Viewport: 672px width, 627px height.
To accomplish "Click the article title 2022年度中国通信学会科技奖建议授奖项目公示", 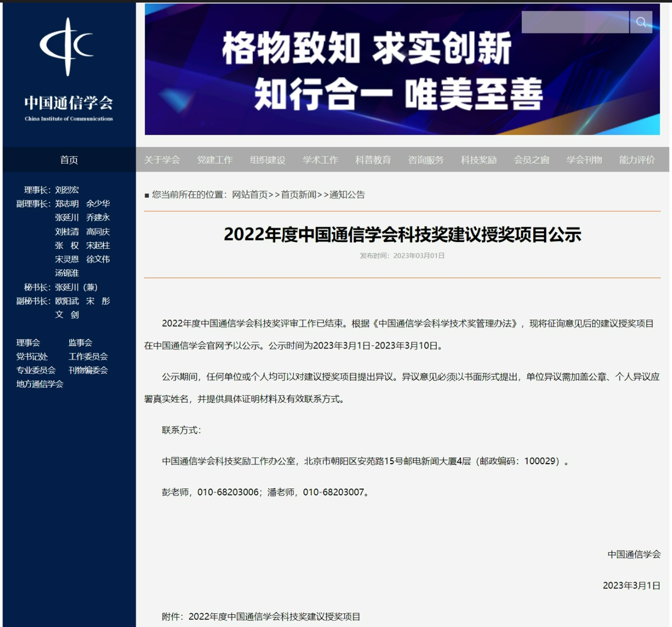I will click(402, 234).
